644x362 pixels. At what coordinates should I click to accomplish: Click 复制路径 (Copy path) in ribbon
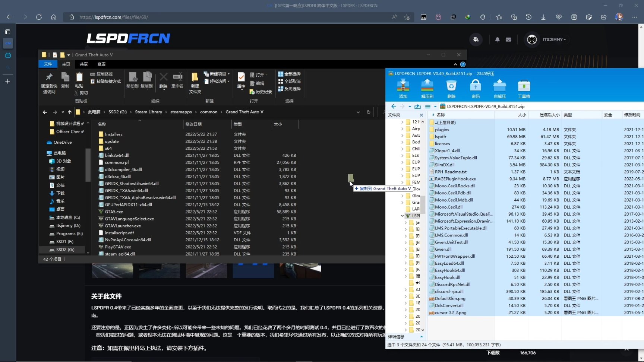tap(101, 74)
